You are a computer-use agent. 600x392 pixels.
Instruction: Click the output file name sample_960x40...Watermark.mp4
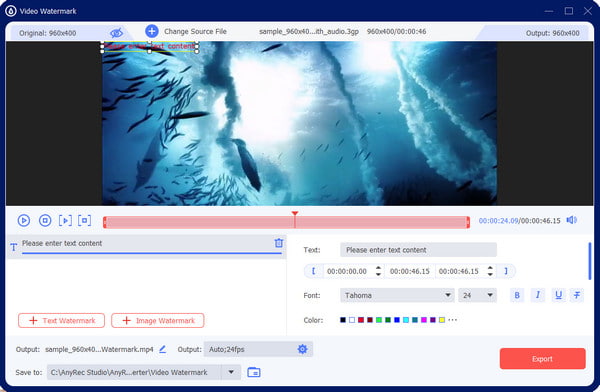pyautogui.click(x=99, y=349)
